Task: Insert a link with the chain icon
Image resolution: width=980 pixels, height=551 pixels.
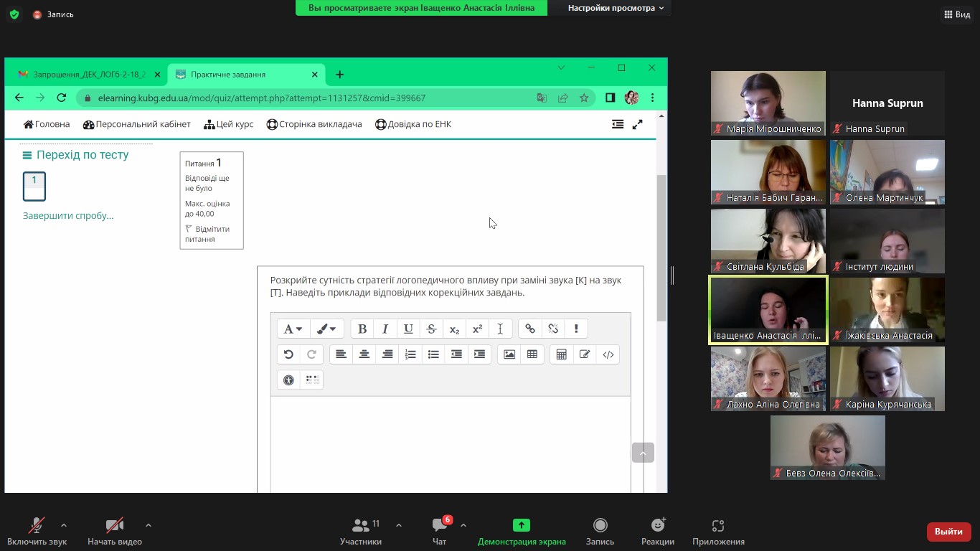Action: 530,329
